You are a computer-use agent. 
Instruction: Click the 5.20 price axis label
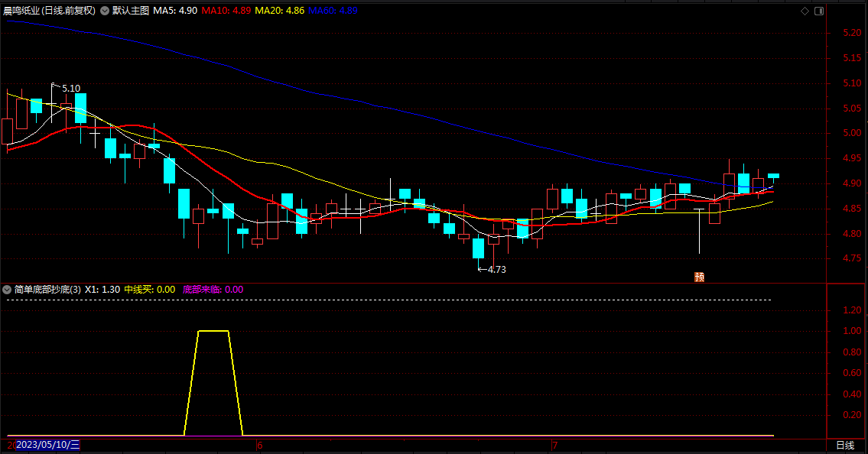click(852, 33)
